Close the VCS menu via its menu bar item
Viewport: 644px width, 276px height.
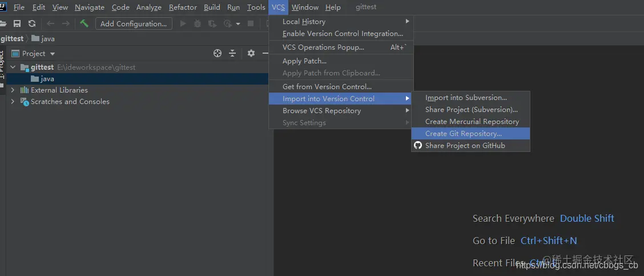(279, 7)
